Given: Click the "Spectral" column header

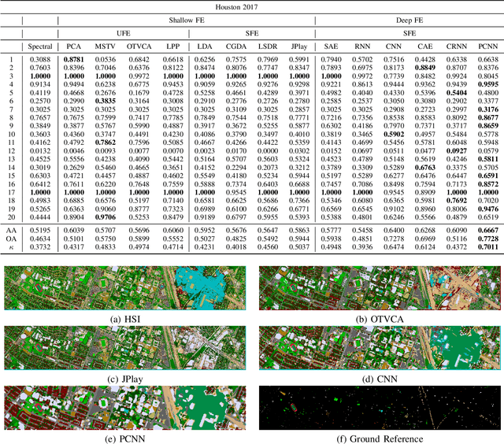Looking at the screenshot, I should coord(42,46).
